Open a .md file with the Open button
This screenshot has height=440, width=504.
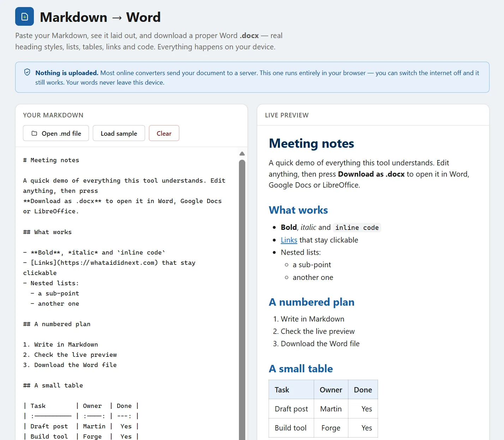[x=56, y=133]
